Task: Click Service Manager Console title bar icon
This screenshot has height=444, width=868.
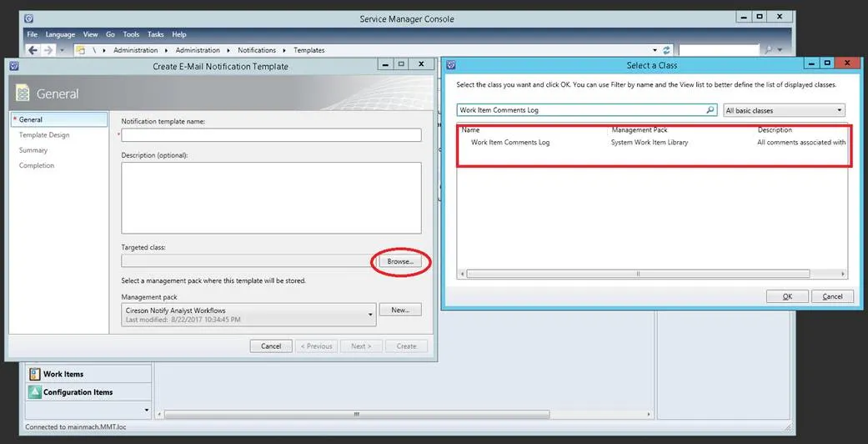Action: tap(29, 19)
